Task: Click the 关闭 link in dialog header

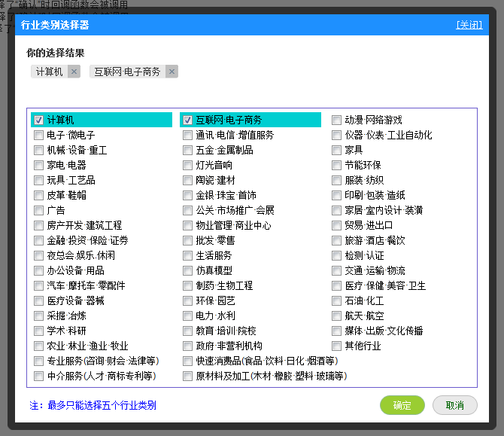Action: tap(469, 25)
